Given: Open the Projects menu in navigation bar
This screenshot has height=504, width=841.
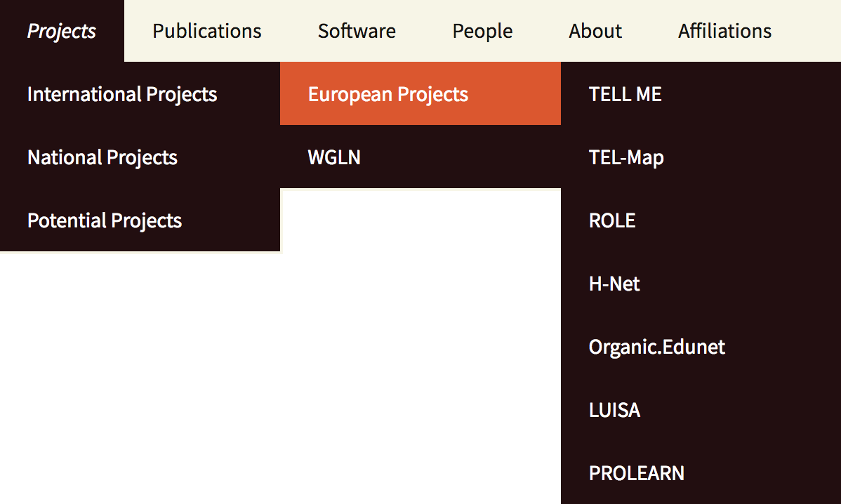Looking at the screenshot, I should pos(62,31).
